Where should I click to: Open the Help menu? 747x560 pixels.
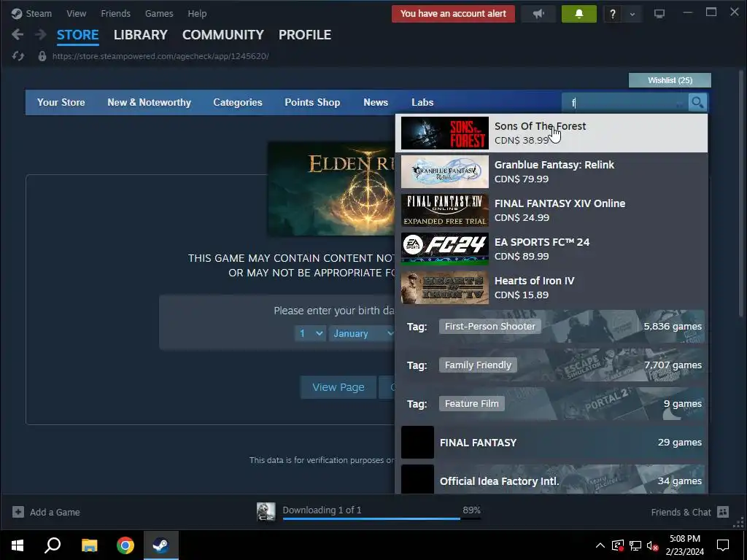(197, 13)
